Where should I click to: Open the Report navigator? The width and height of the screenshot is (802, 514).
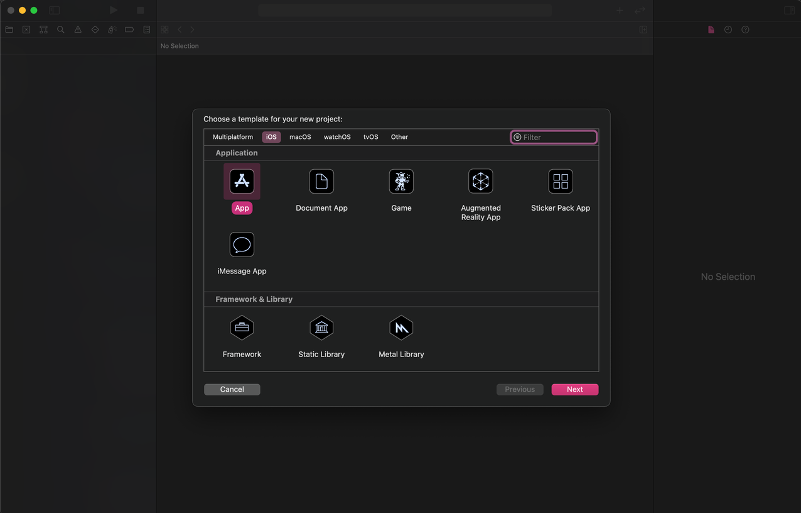pos(147,30)
